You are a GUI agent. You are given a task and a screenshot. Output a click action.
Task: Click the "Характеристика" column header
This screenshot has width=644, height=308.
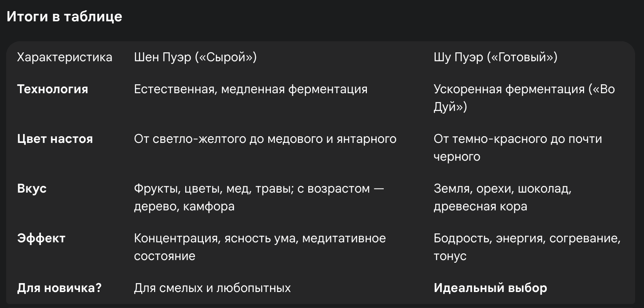tap(64, 57)
